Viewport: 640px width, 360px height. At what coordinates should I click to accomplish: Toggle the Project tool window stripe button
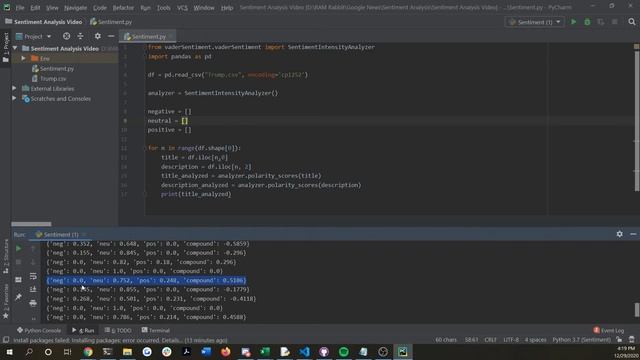pyautogui.click(x=6, y=47)
